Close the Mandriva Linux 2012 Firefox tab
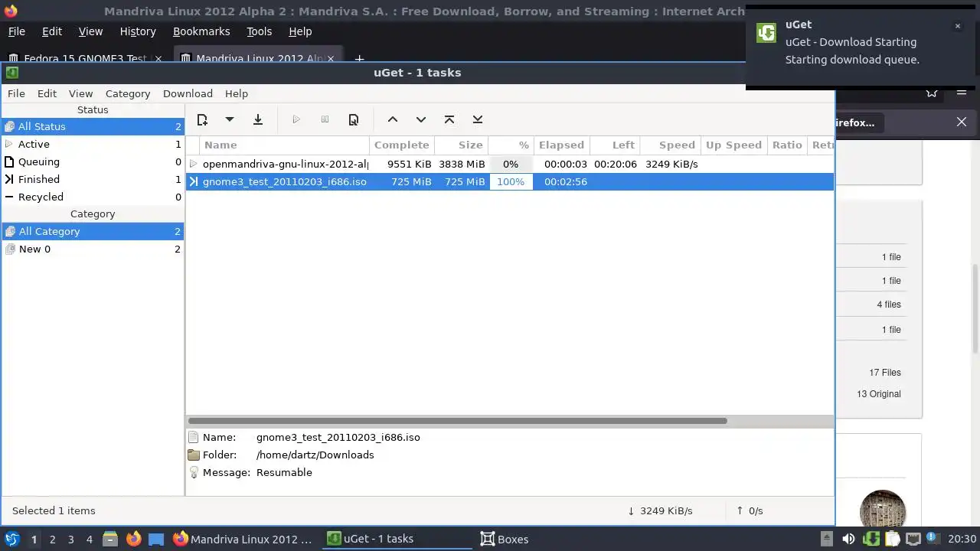The image size is (980, 551). pos(331,58)
